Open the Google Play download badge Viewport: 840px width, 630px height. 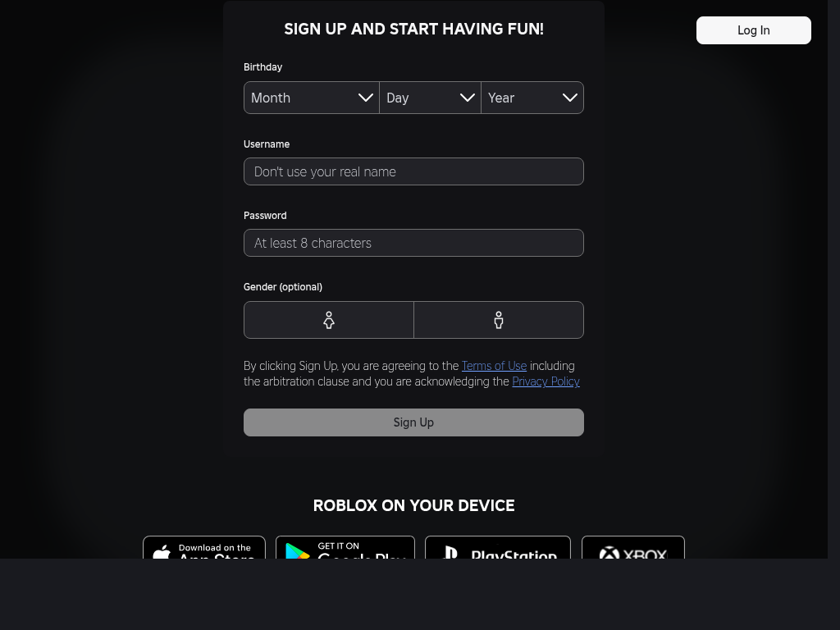[x=345, y=549]
